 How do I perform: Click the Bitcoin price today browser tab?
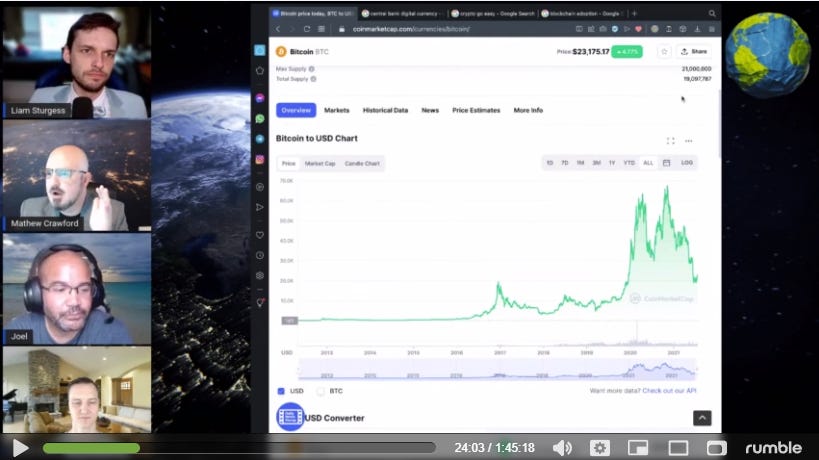click(x=312, y=14)
